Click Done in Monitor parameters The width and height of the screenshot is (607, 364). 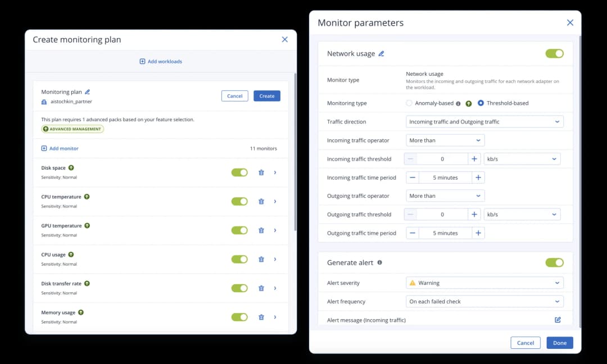(559, 343)
